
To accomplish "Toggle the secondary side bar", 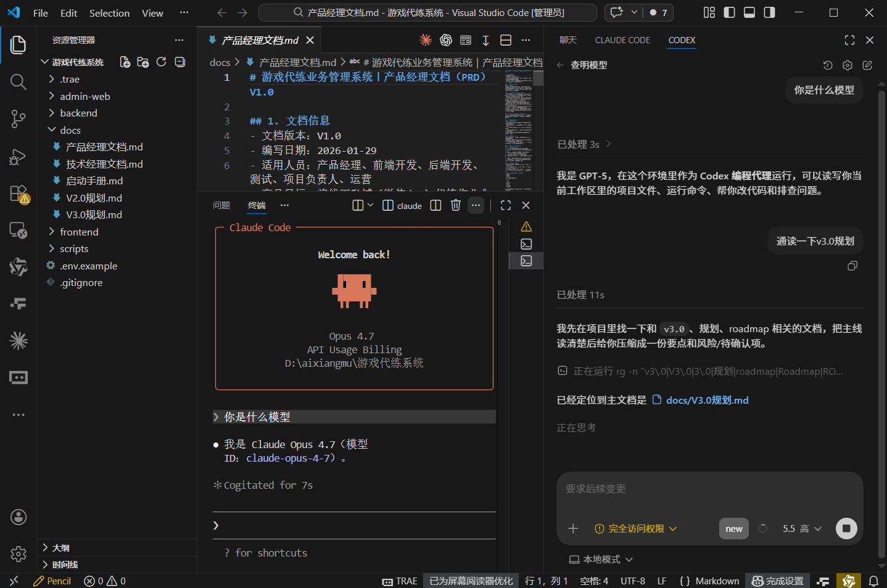I will click(x=769, y=12).
